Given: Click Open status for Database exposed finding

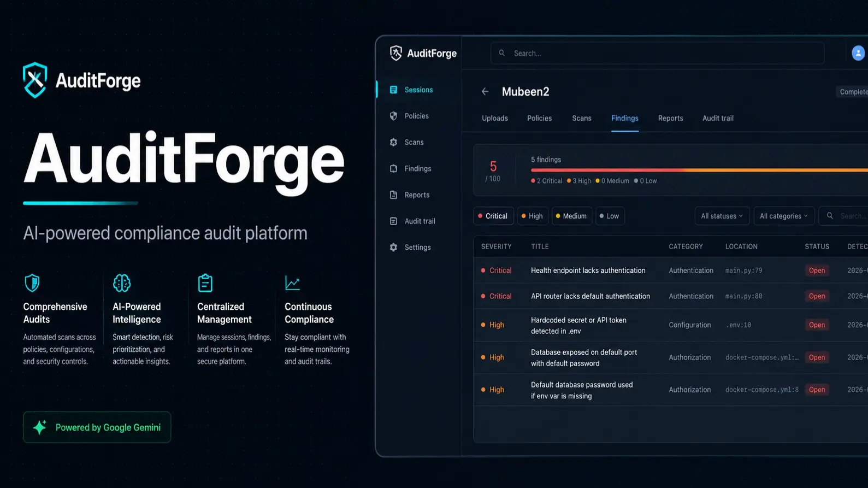Looking at the screenshot, I should tap(817, 357).
